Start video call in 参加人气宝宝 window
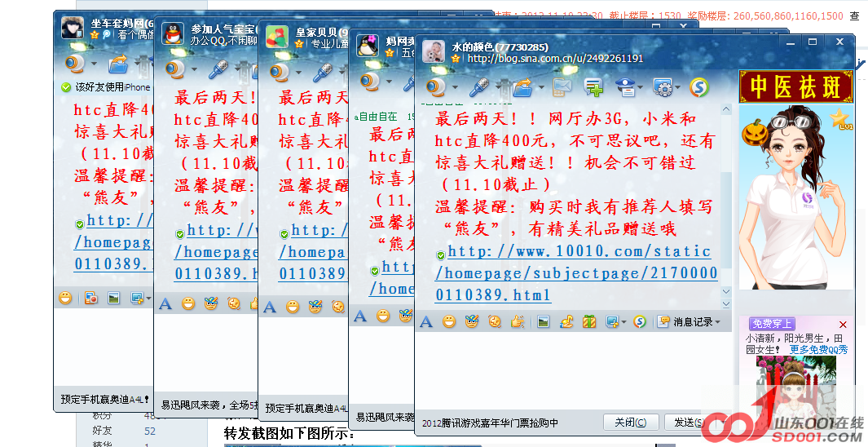Image resolution: width=868 pixels, height=447 pixels. pyautogui.click(x=175, y=69)
